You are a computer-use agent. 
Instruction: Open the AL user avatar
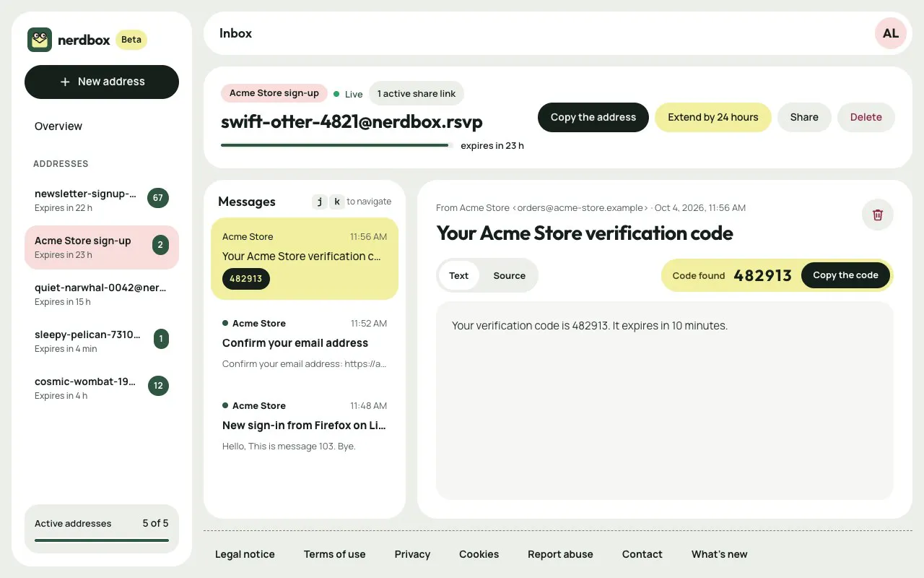[x=891, y=33]
